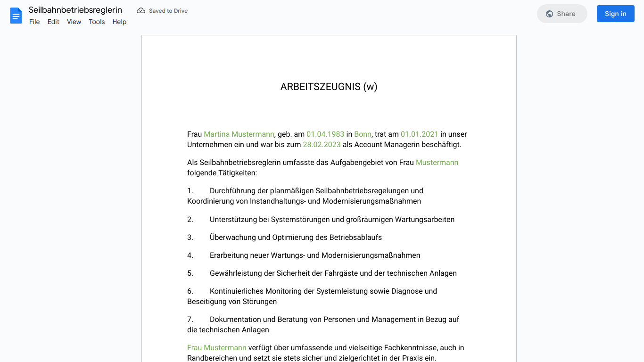Click the end date 28.02.2023
Screen dimensions: 644x362
(322, 145)
